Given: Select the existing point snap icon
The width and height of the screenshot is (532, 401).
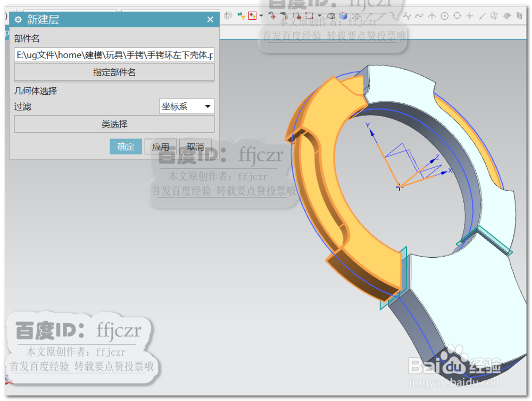Looking at the screenshot, I should coord(470,17).
